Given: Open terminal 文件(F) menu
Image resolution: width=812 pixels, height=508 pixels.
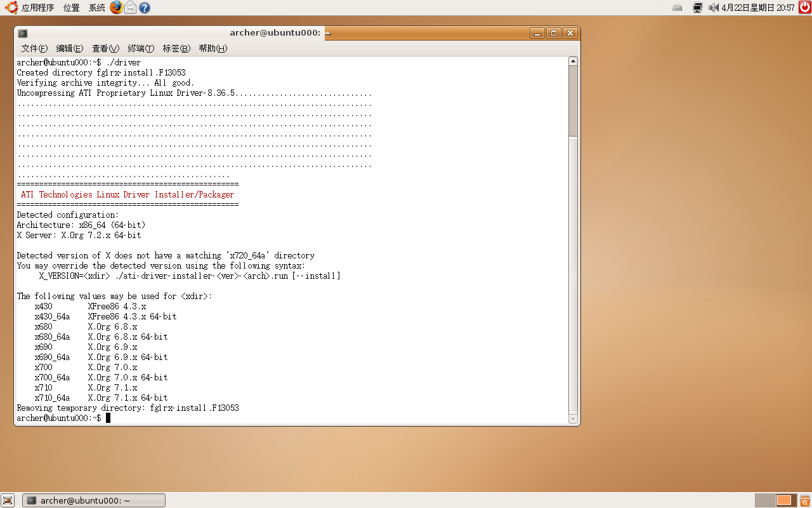Looking at the screenshot, I should (x=34, y=48).
